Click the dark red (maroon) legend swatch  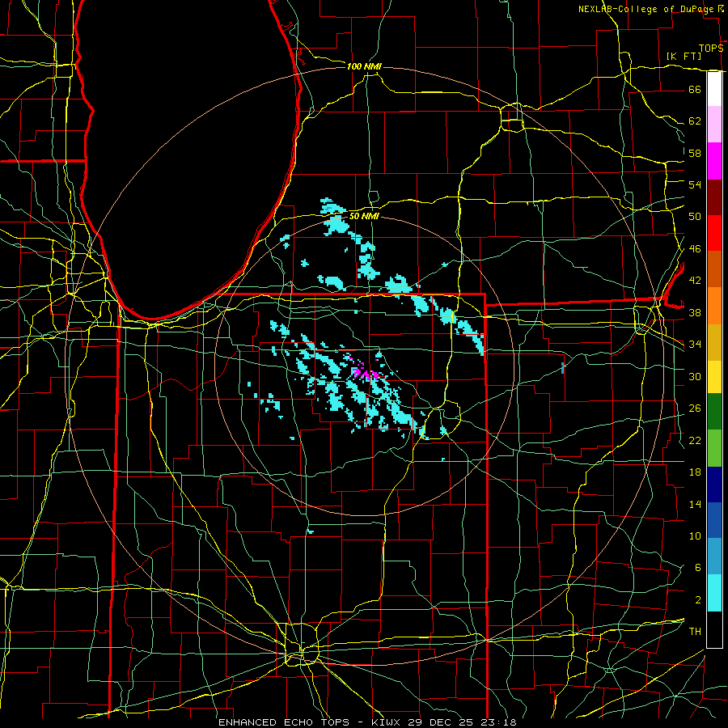pyautogui.click(x=714, y=197)
